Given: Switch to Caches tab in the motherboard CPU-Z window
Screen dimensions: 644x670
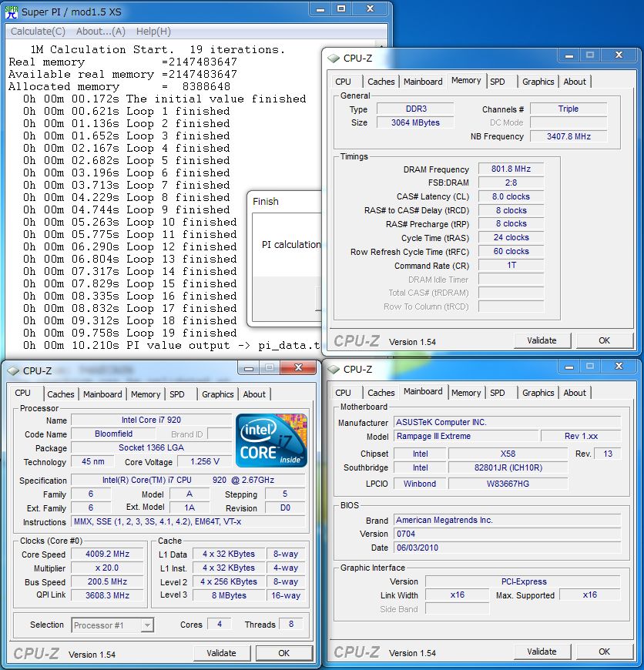Looking at the screenshot, I should tap(381, 393).
